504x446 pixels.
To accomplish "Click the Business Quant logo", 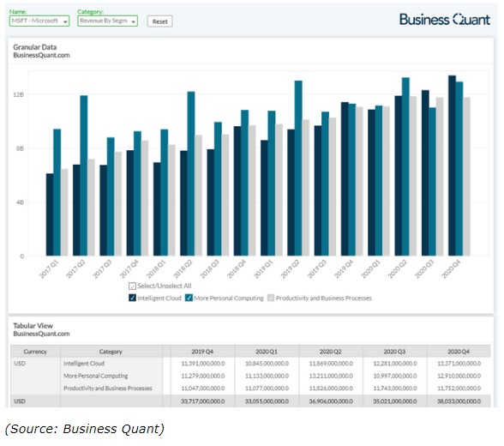I will tap(445, 19).
